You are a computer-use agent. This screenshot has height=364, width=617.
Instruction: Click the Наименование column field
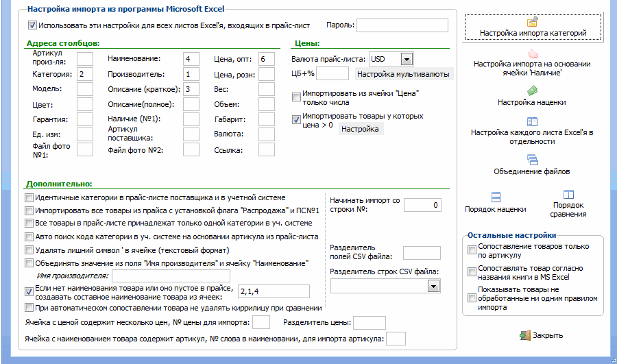coord(191,59)
